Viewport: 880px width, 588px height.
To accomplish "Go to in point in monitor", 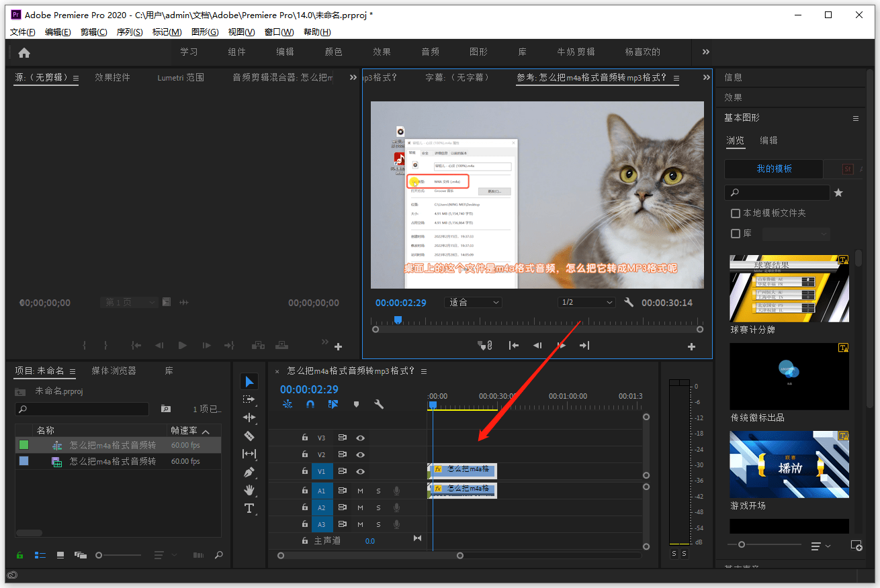I will coord(514,345).
